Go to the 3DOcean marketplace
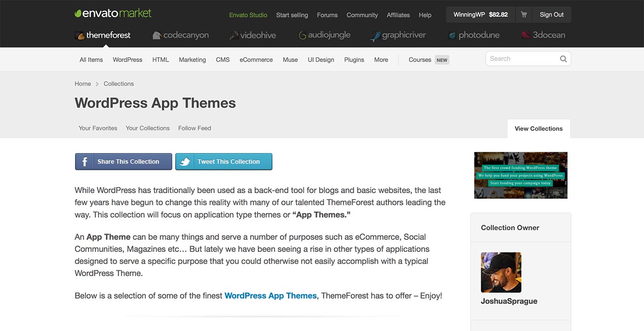644x331 pixels. point(543,35)
